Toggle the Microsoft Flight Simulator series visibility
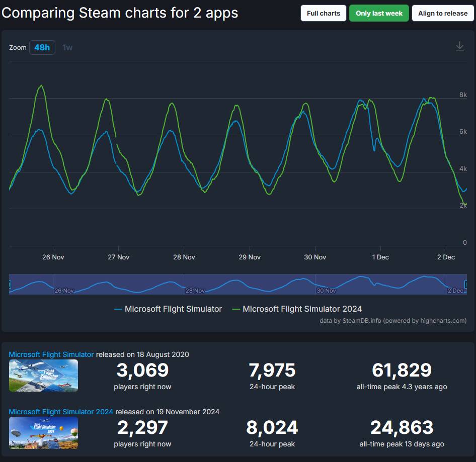This screenshot has height=462, width=476. click(x=173, y=309)
